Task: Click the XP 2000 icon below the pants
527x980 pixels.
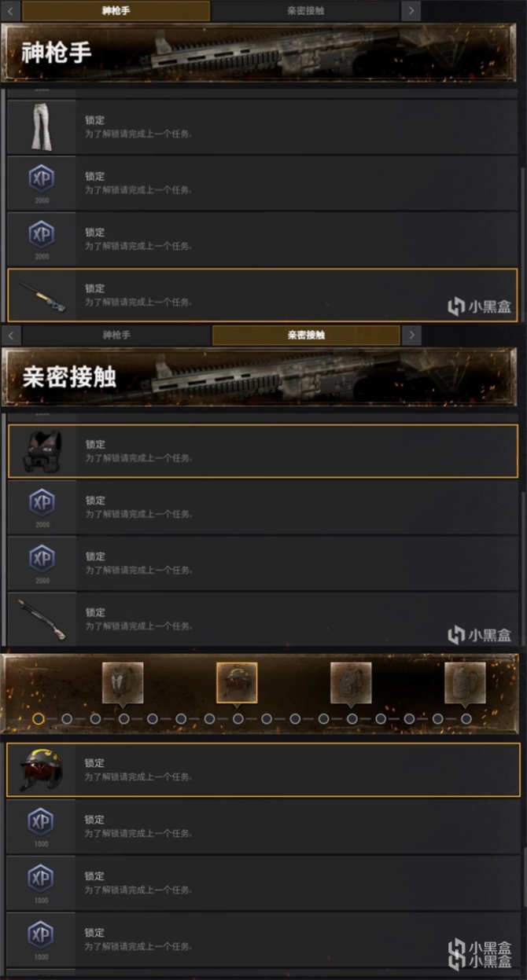Action: (x=41, y=182)
